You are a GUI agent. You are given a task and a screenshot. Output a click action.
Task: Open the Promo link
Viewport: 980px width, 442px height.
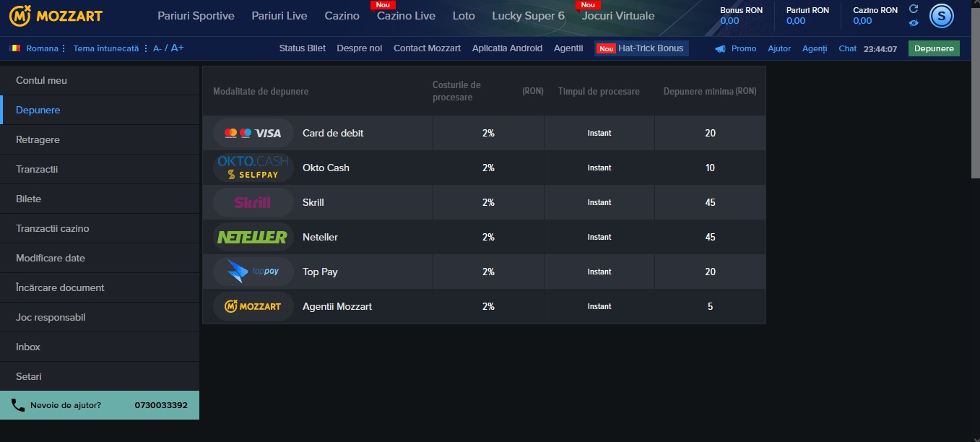pyautogui.click(x=744, y=48)
